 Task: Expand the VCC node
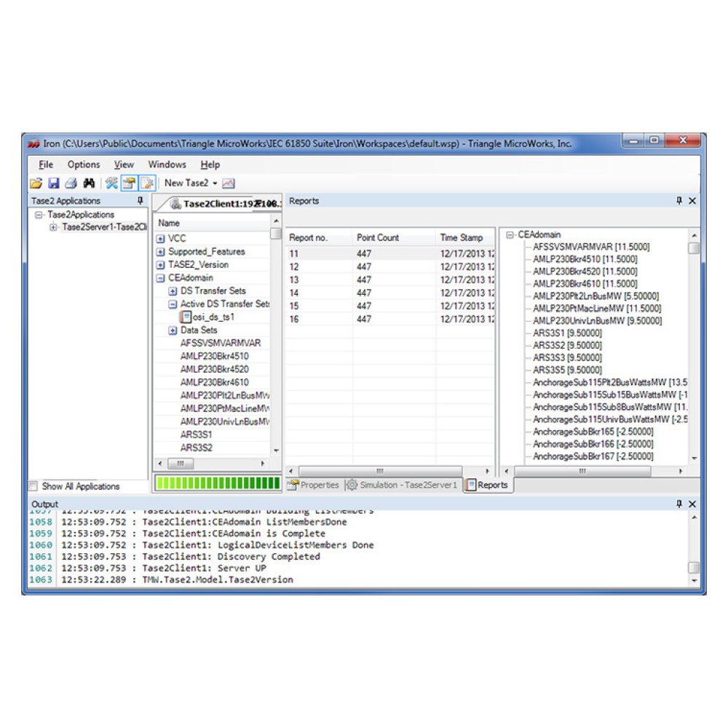tap(160, 239)
